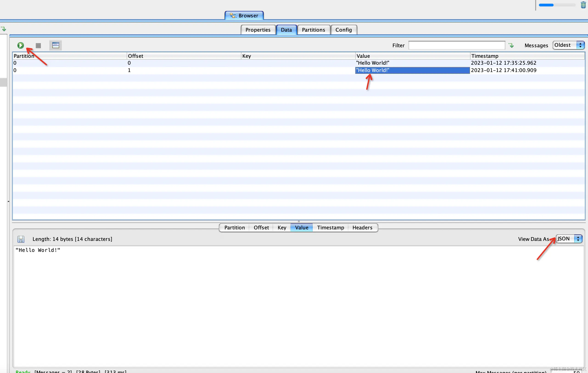Select the Key segment in detail view
The height and width of the screenshot is (373, 588).
coord(282,228)
